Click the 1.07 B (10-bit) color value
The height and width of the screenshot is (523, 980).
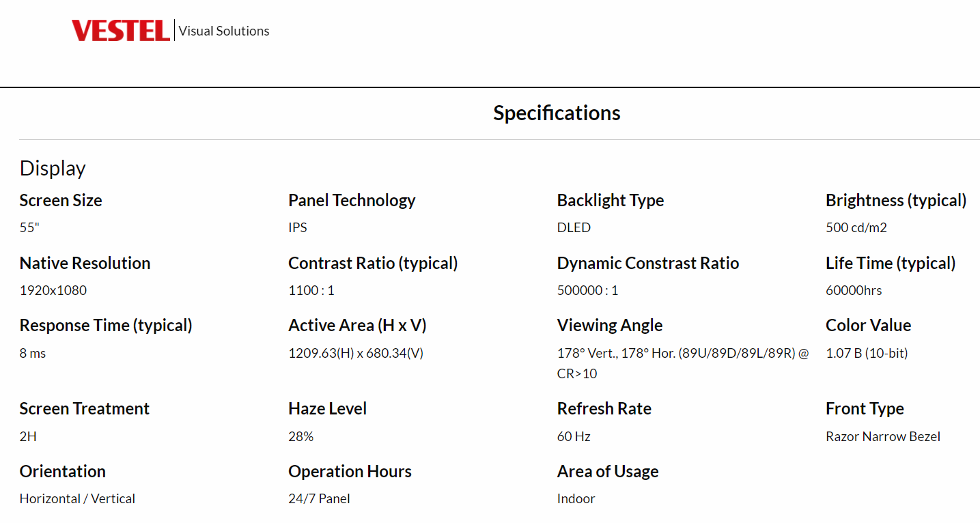(867, 353)
